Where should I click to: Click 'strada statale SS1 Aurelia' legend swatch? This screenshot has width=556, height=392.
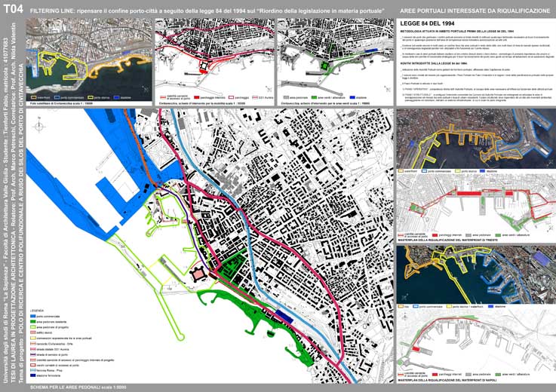tap(33, 349)
